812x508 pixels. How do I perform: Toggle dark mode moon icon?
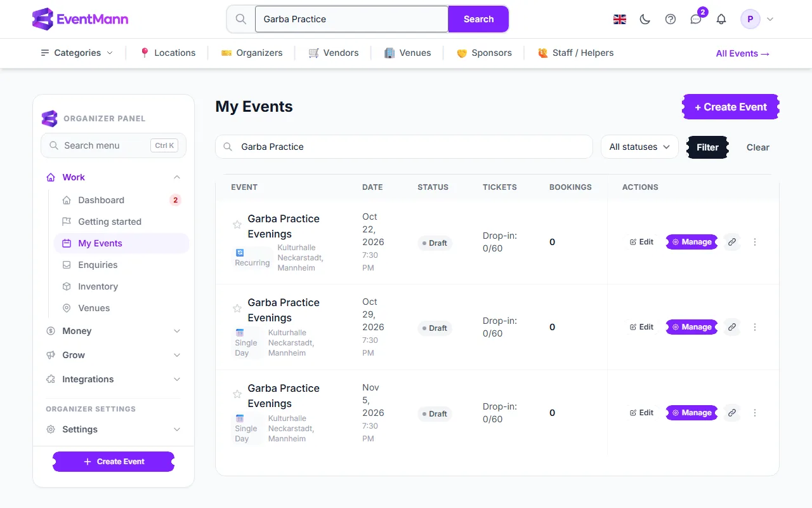click(x=645, y=19)
